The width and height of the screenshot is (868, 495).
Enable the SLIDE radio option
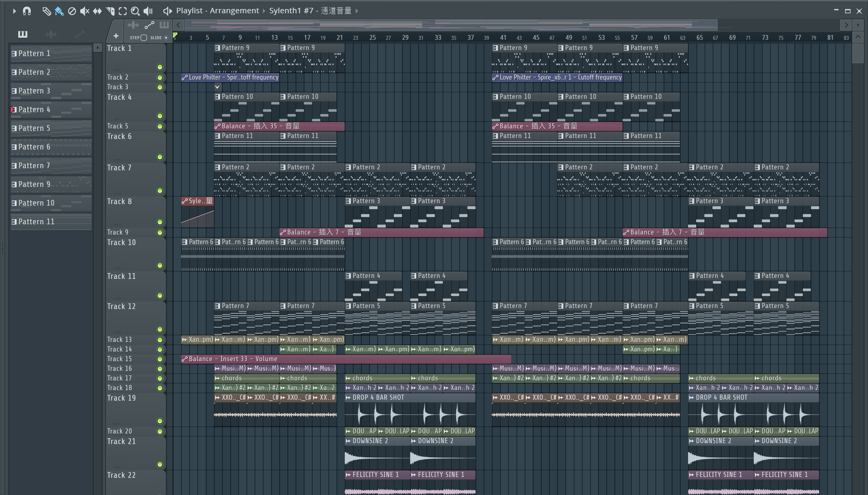(x=166, y=38)
